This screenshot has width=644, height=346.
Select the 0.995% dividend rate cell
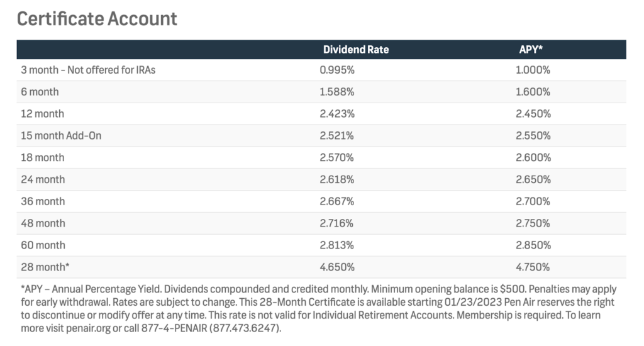click(337, 70)
